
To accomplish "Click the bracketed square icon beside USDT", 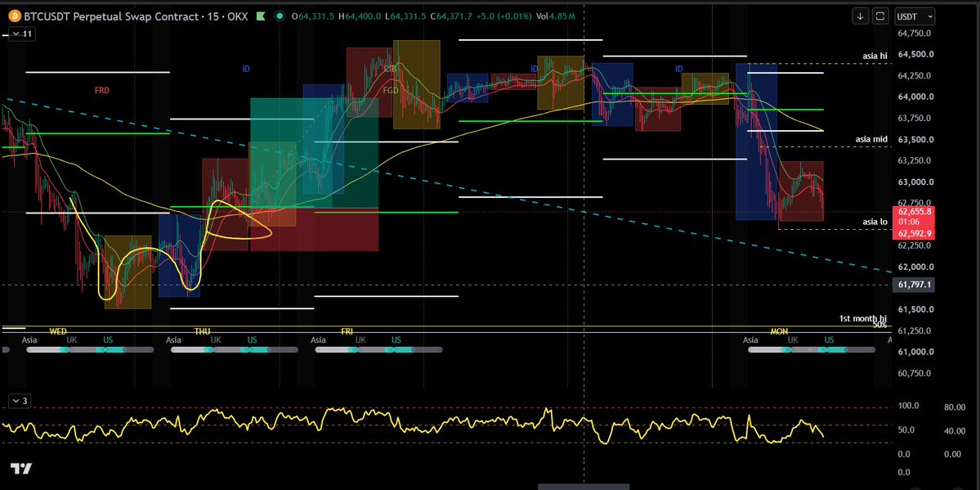I will [880, 16].
